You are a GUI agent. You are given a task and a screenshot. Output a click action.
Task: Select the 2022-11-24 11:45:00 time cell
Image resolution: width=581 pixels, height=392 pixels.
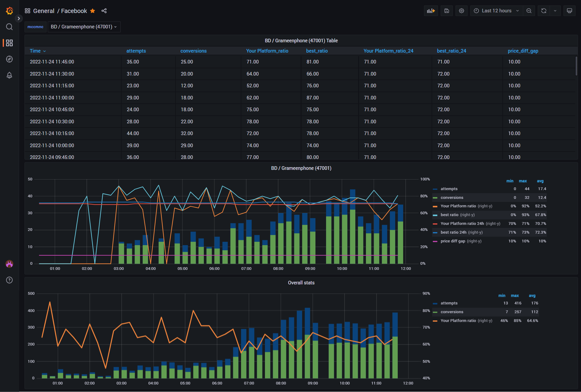tap(73, 62)
